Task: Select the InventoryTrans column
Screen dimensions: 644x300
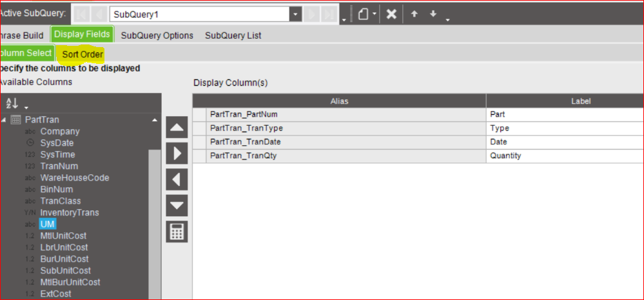Action: 70,212
